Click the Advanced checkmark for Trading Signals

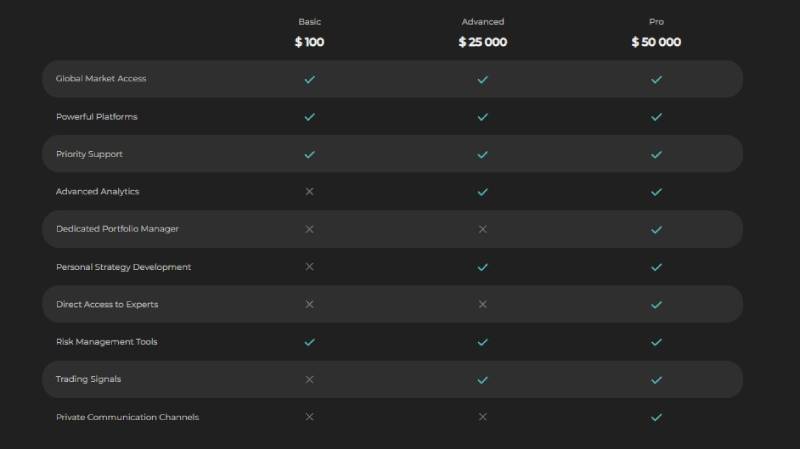point(483,380)
